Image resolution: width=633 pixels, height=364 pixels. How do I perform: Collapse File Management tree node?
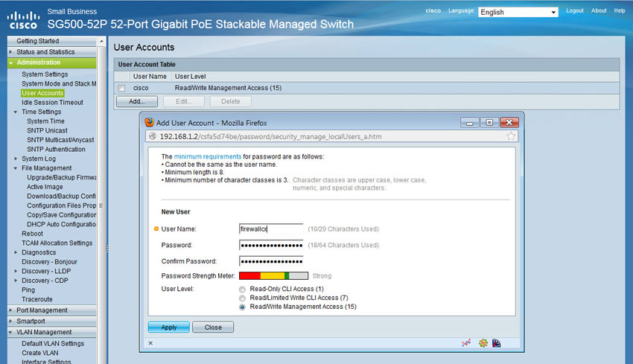tap(16, 168)
